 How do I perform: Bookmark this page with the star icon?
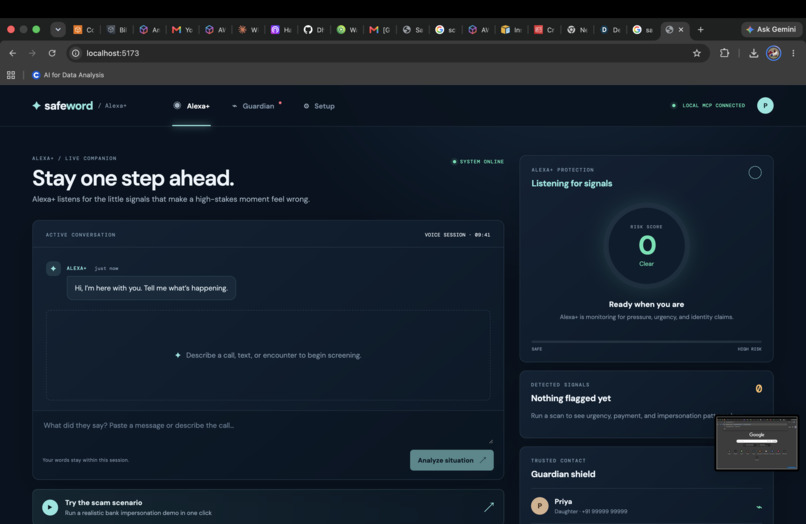(697, 53)
